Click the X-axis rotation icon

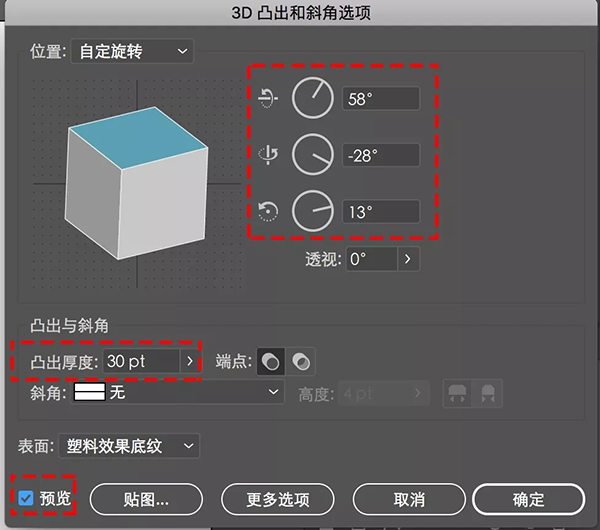click(268, 98)
